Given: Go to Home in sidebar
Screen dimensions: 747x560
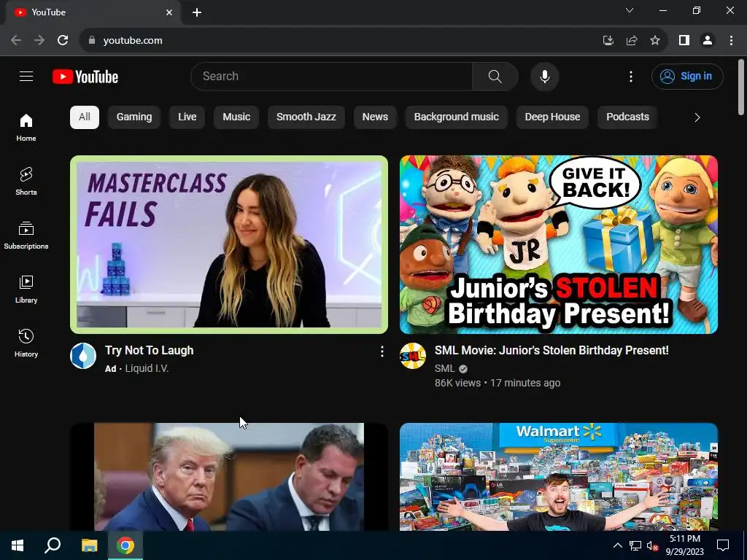Looking at the screenshot, I should (26, 128).
